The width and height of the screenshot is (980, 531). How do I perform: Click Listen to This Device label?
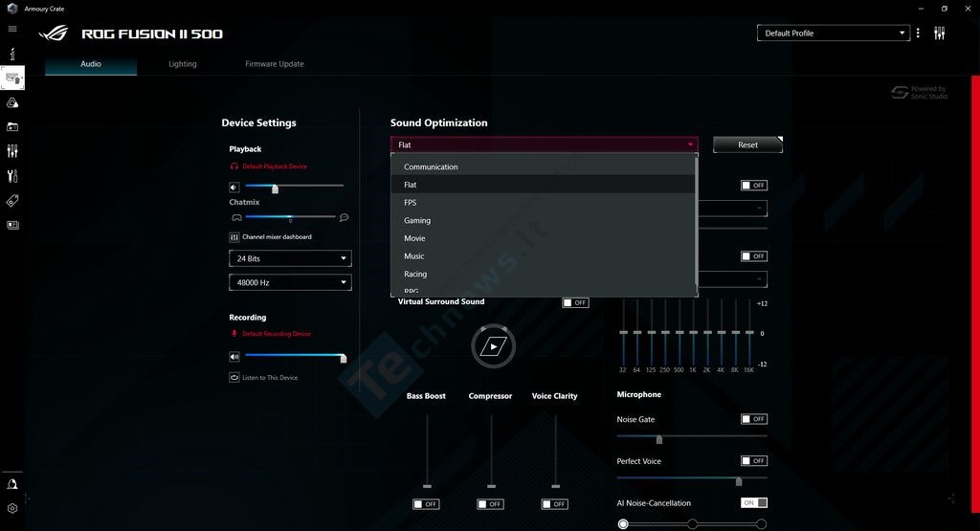pos(270,377)
